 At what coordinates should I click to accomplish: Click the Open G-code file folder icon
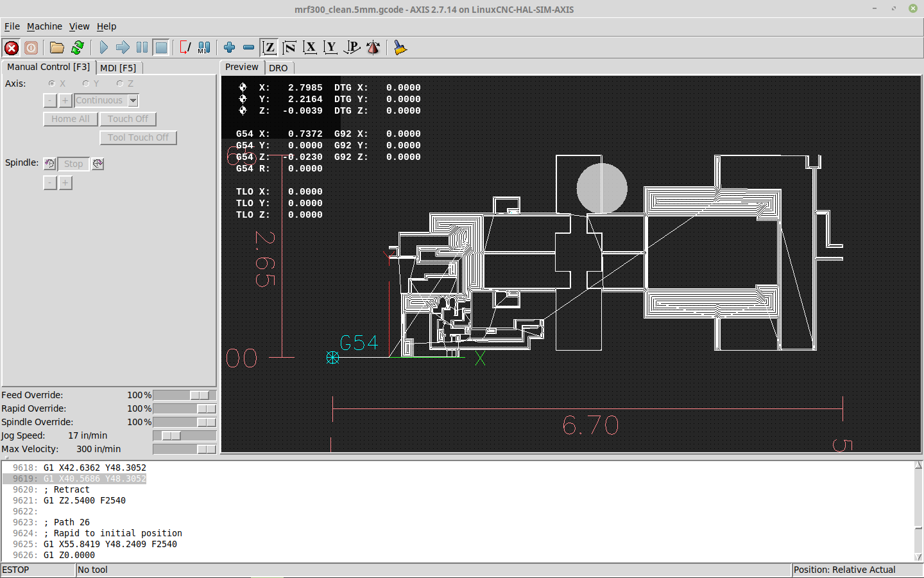point(57,48)
